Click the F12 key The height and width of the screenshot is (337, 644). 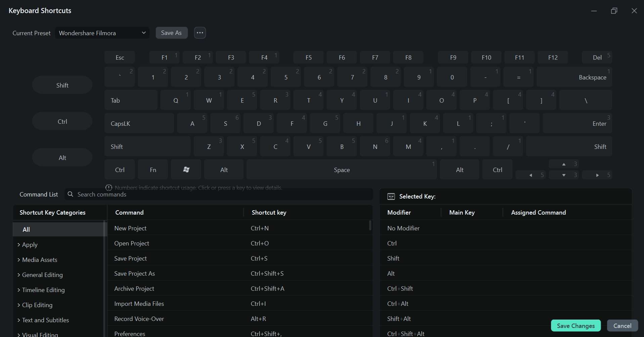[553, 57]
